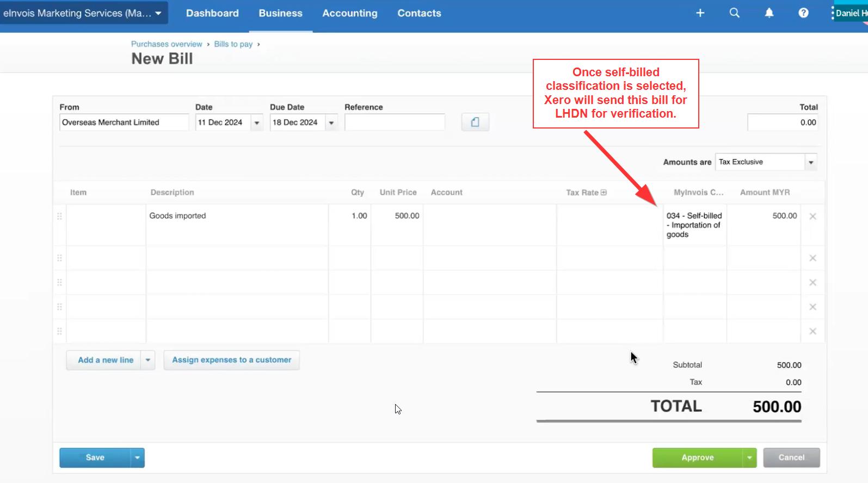The width and height of the screenshot is (868, 483).
Task: Click the Amount MYR 500.00 cell
Action: (x=764, y=225)
